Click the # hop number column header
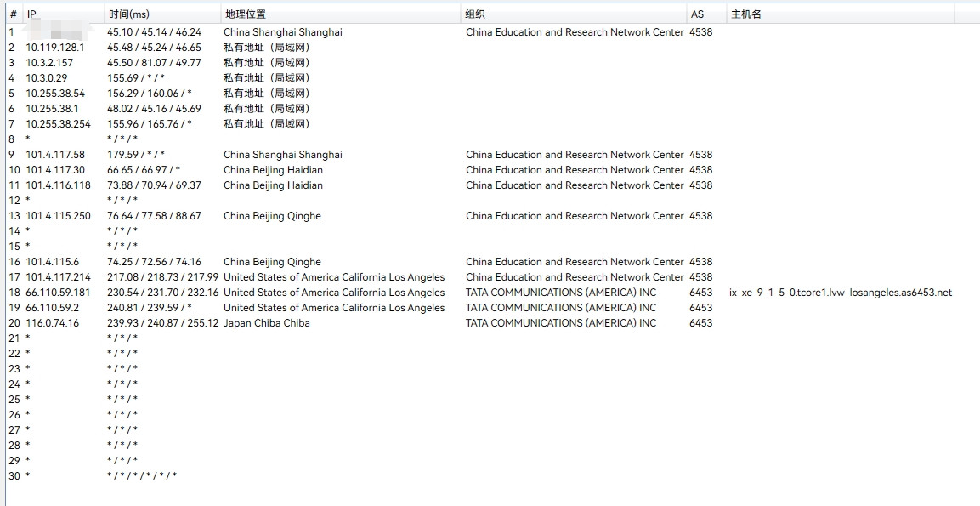 coord(13,14)
